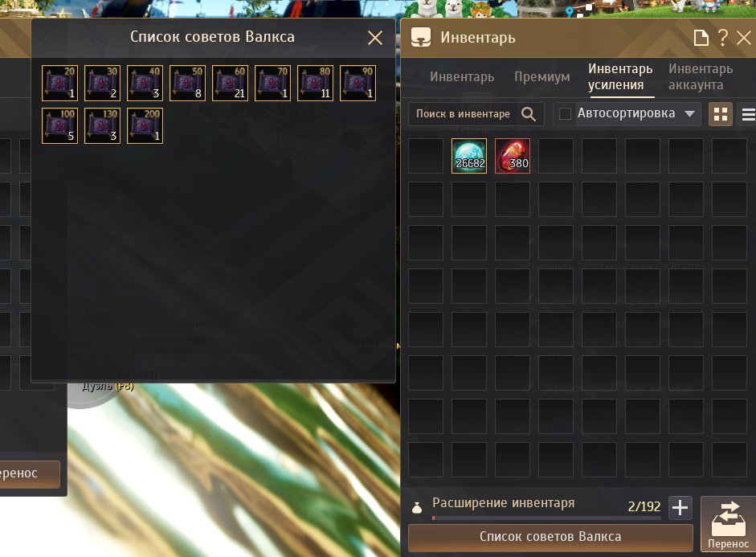Open the Инвентарь усиления tab

[x=620, y=76]
